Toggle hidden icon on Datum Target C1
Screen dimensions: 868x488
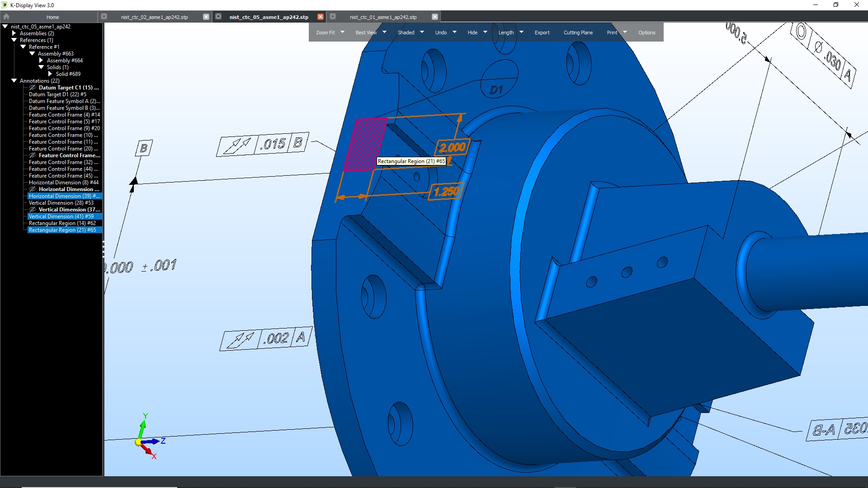pos(33,88)
